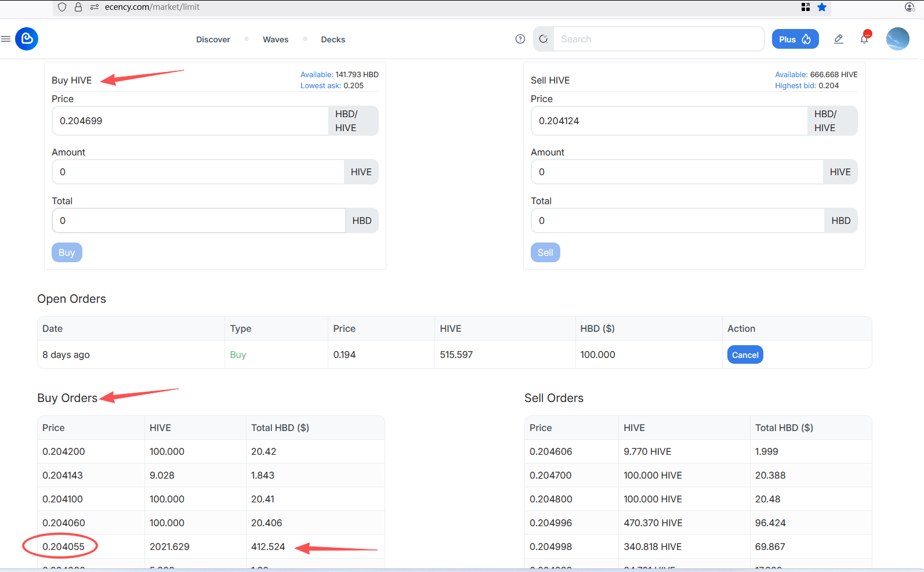Image resolution: width=924 pixels, height=572 pixels.
Task: Select buy order price 0.204055
Action: click(x=63, y=546)
